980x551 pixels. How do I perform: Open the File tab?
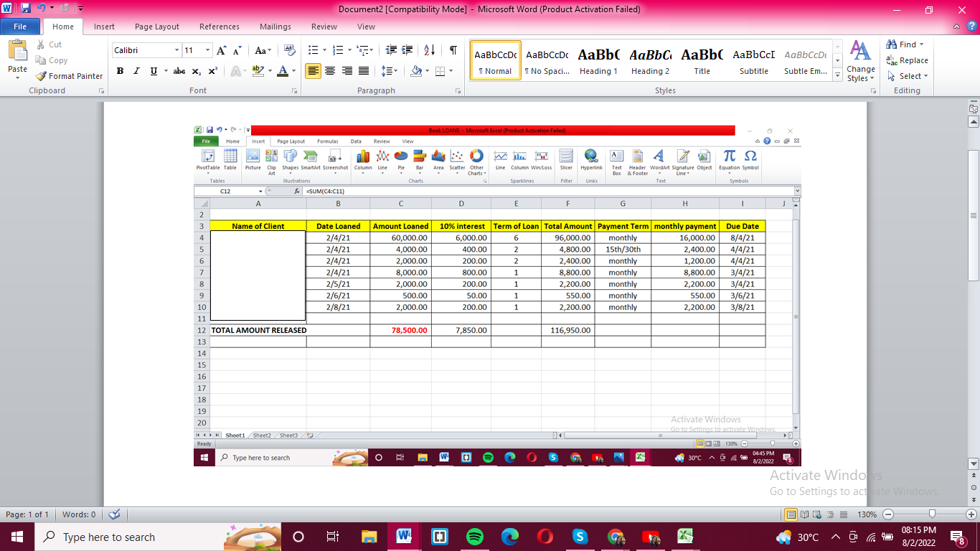pos(20,27)
